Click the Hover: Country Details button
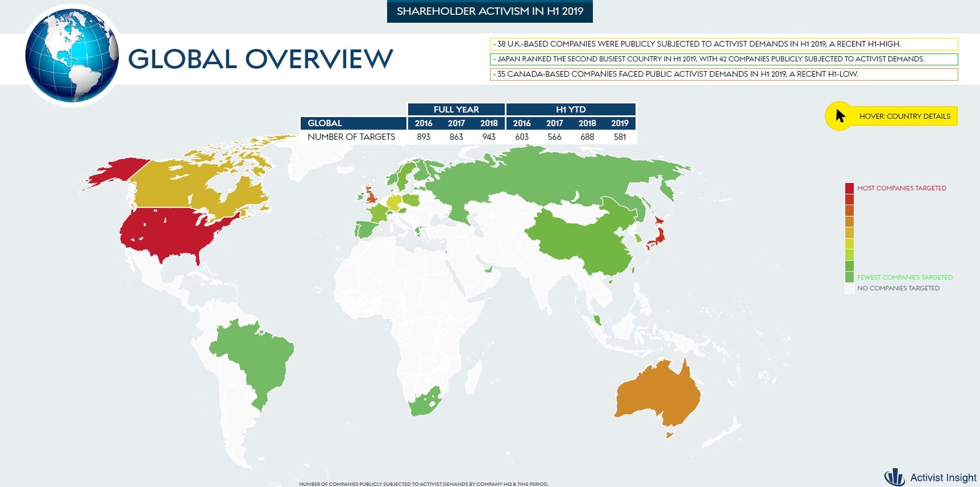 tap(904, 116)
